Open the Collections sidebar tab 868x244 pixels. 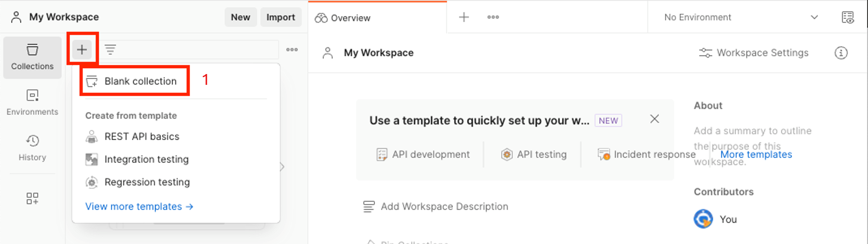click(x=32, y=57)
